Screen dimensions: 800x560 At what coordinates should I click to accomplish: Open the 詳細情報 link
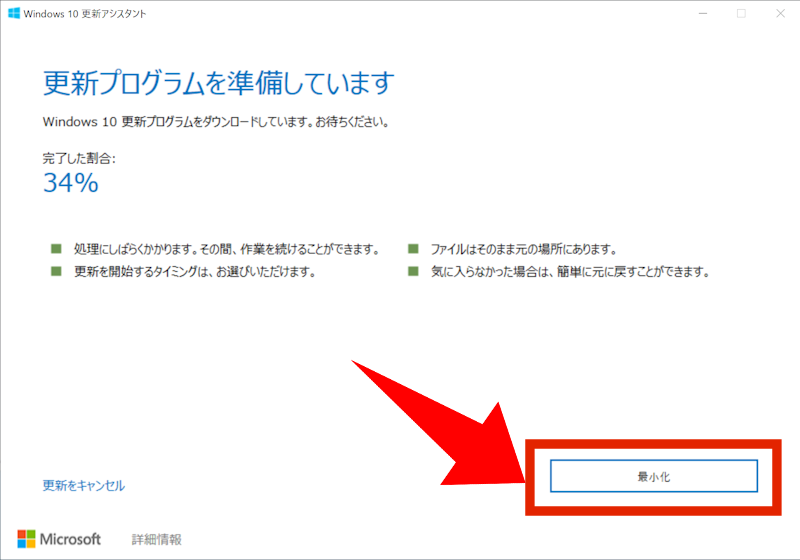[x=156, y=539]
